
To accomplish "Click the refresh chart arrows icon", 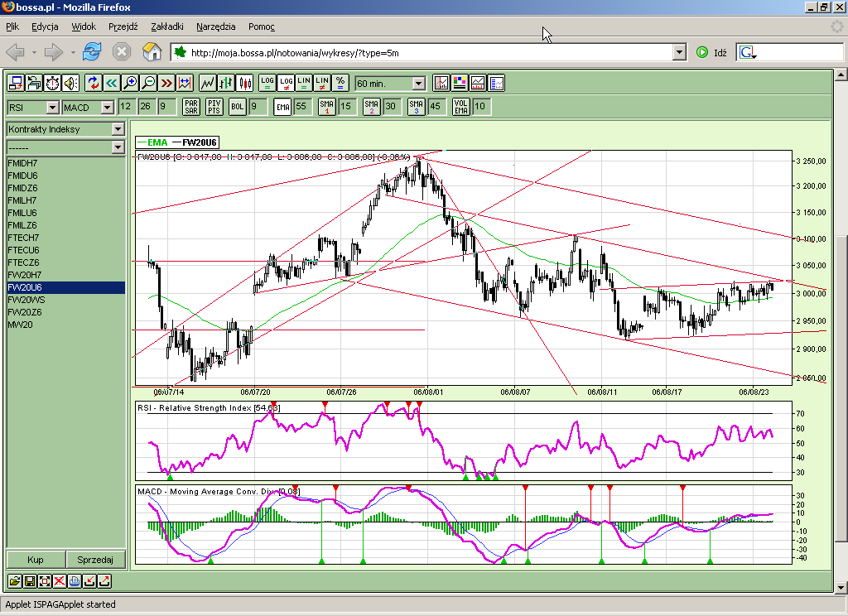I will point(94,83).
